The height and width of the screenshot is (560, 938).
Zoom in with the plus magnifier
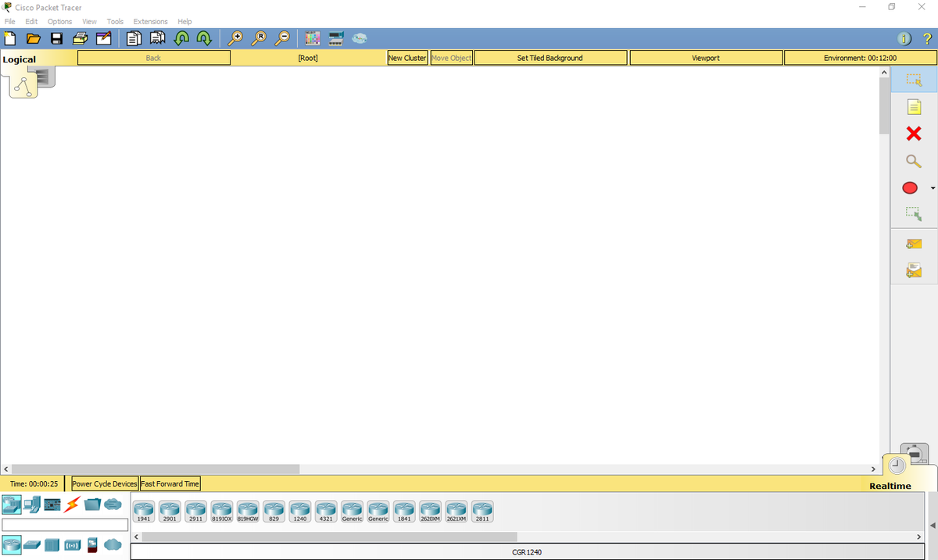tap(234, 37)
